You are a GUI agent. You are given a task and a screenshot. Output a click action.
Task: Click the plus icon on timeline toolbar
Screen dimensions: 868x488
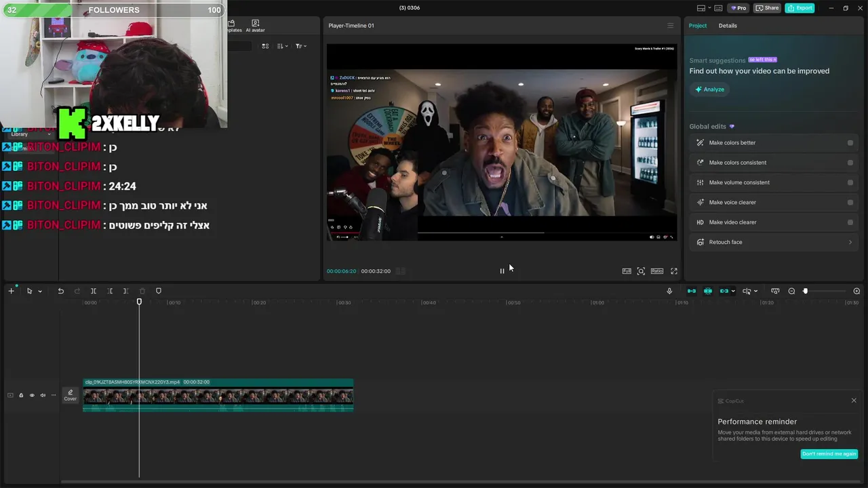click(11, 291)
